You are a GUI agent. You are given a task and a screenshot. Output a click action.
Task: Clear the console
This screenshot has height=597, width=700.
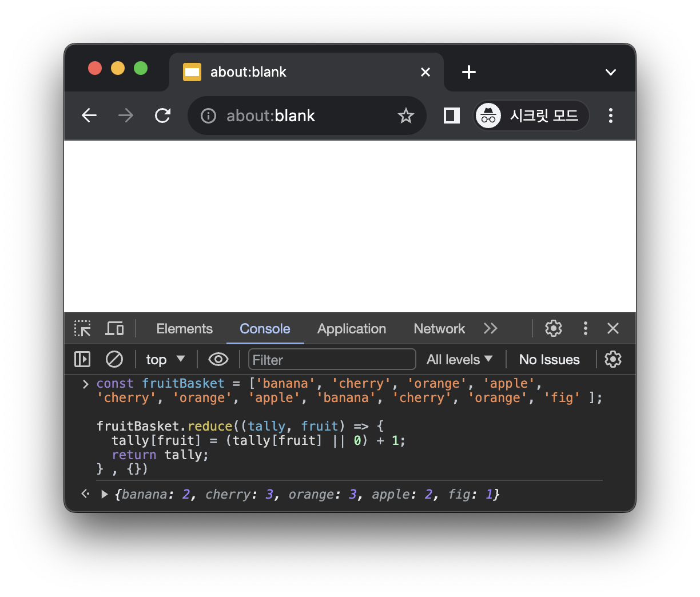(114, 359)
